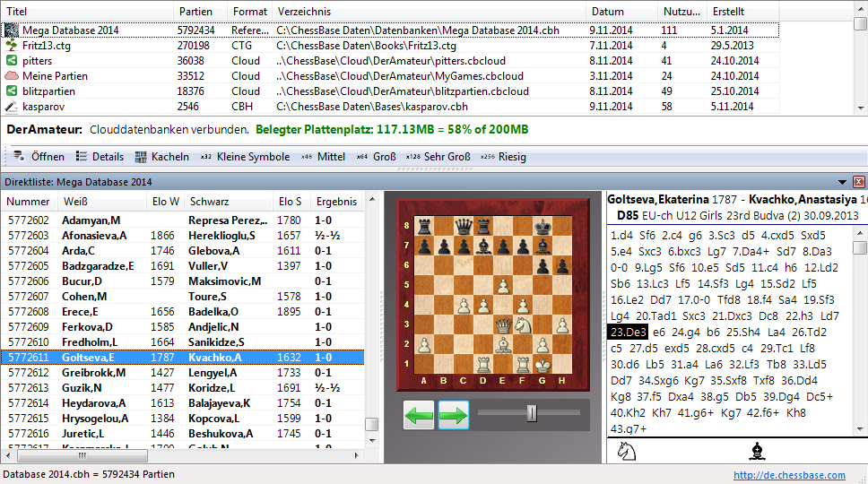This screenshot has height=484, width=868.
Task: Step forward one move with green right arrow
Action: click(x=454, y=415)
